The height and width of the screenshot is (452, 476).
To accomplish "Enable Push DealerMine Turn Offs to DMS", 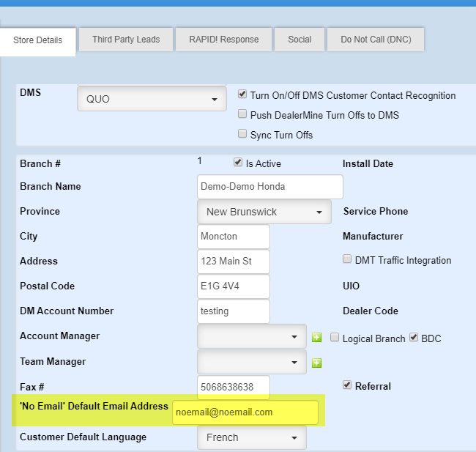I will 242,115.
